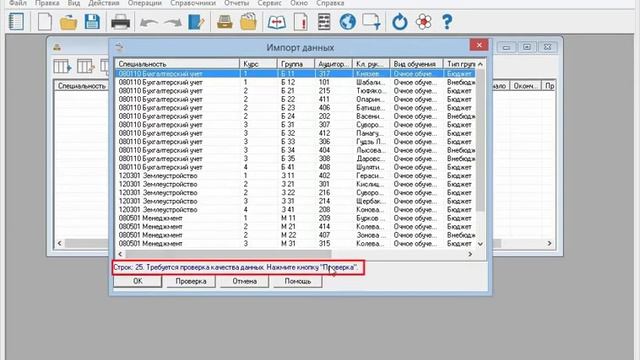Select the row with group Б 12
Viewport: 640px width, 360px height.
coord(295,82)
